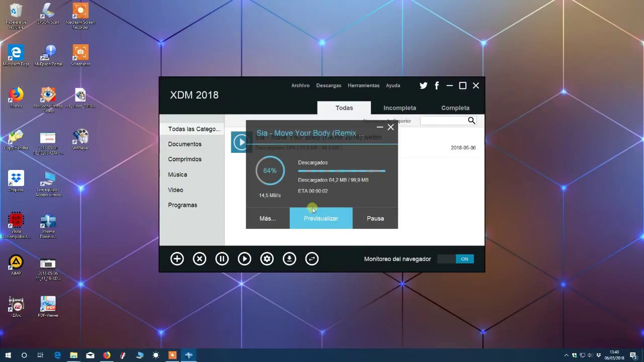Image resolution: width=644 pixels, height=362 pixels.
Task: Click the delete download X circle icon
Action: point(200,259)
